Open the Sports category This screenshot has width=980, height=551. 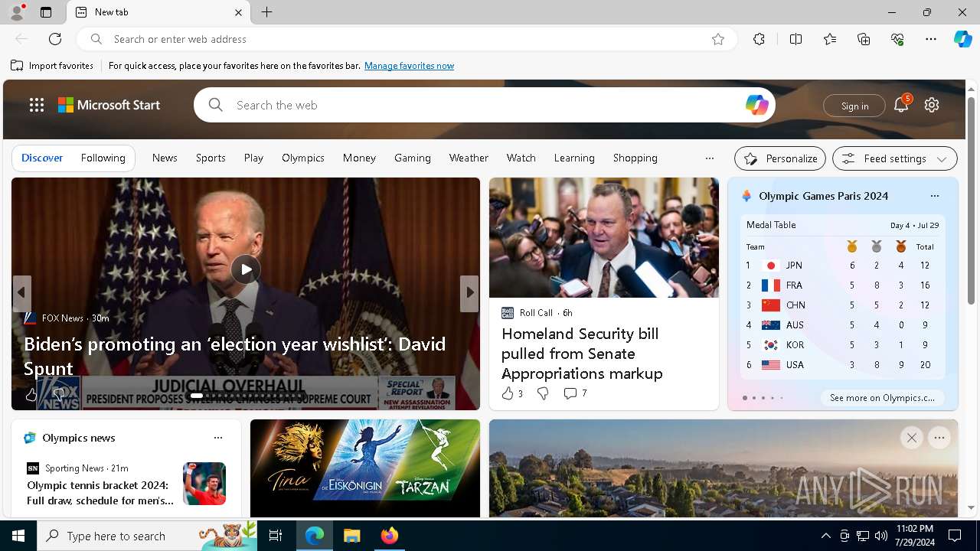(x=211, y=158)
